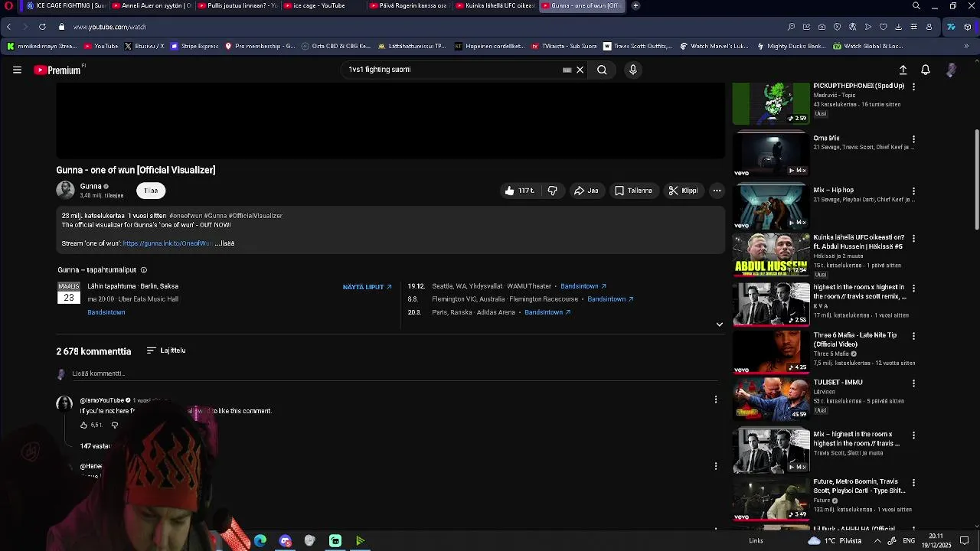Switch to Pullis joutuu linnaan tab
Screen dimensions: 980x551
pyautogui.click(x=237, y=6)
